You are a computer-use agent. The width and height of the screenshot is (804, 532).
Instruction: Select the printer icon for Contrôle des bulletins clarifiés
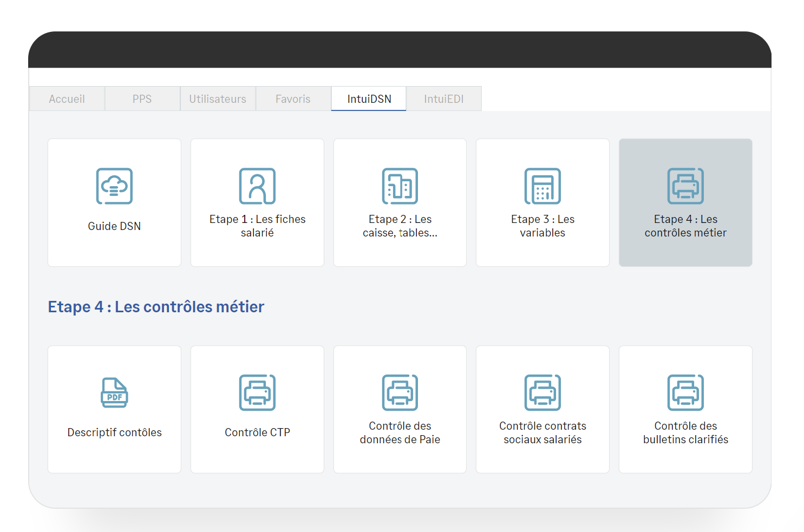click(685, 393)
